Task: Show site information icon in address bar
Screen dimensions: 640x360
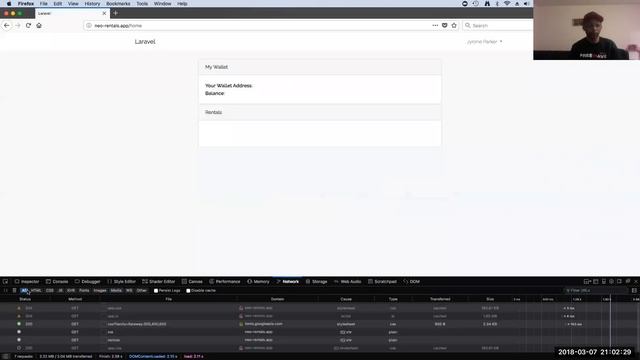Action: 89,25
